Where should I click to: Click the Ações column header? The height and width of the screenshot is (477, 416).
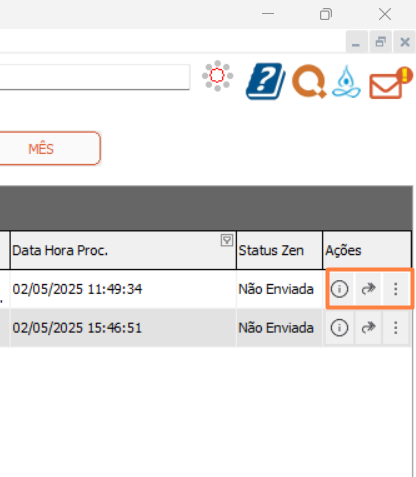367,250
